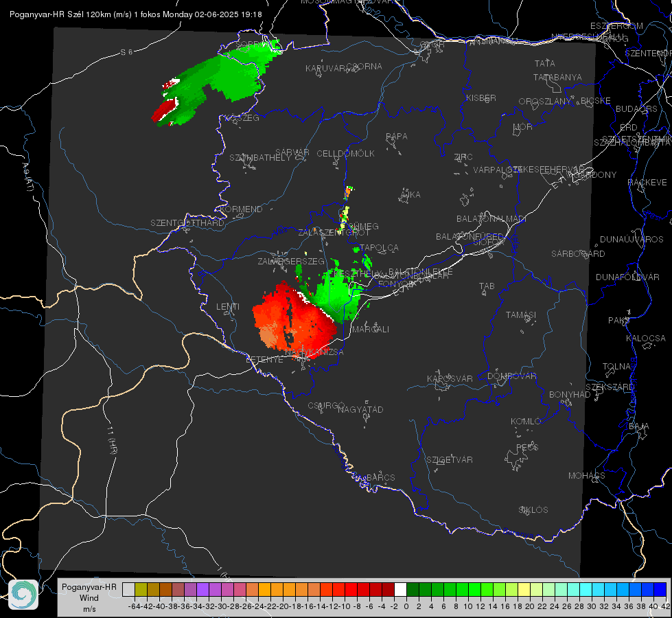Click the S 6 road label
The height and width of the screenshot is (618, 672).
click(x=126, y=52)
